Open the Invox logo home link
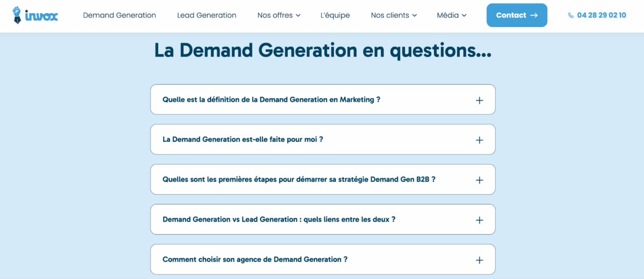This screenshot has height=279, width=644. 35,15
